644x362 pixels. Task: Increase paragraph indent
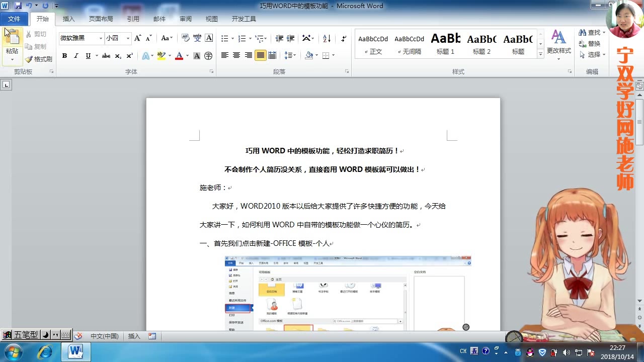point(291,38)
